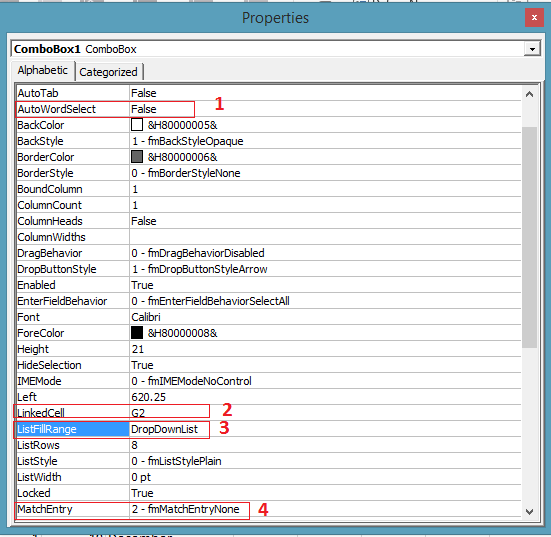Screen dimensions: 551x537
Task: Click the fmMatchEntryNone value
Action: tap(186, 509)
